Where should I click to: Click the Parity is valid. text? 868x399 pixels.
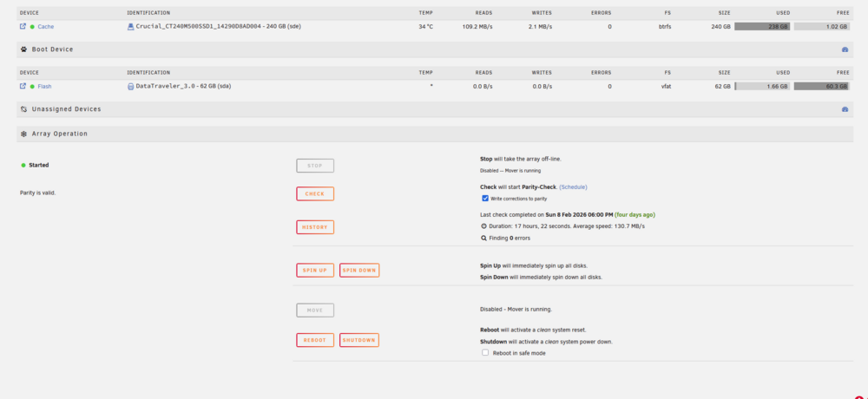37,193
